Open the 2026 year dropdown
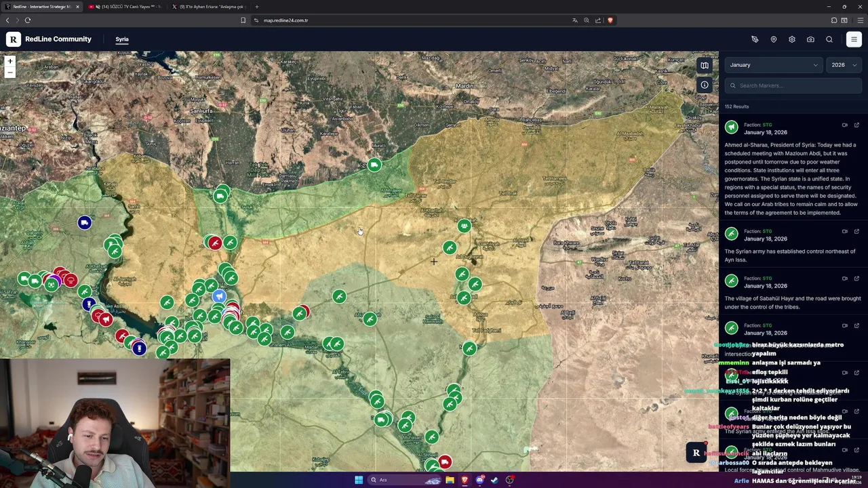The width and height of the screenshot is (868, 488). tap(844, 65)
